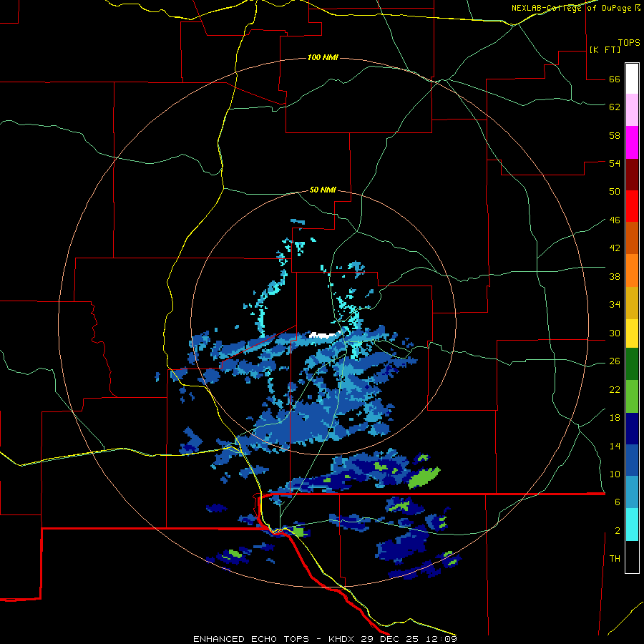Click the legend value '6'
This screenshot has width=644, height=644.
pyautogui.click(x=618, y=502)
